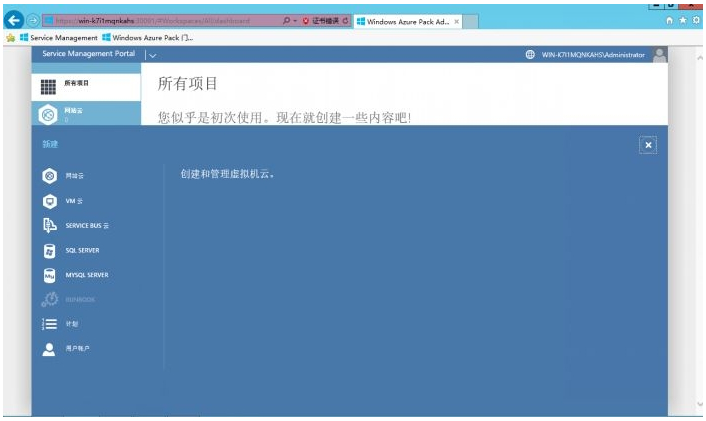Open the address bar search dropdown arrow

point(295,21)
